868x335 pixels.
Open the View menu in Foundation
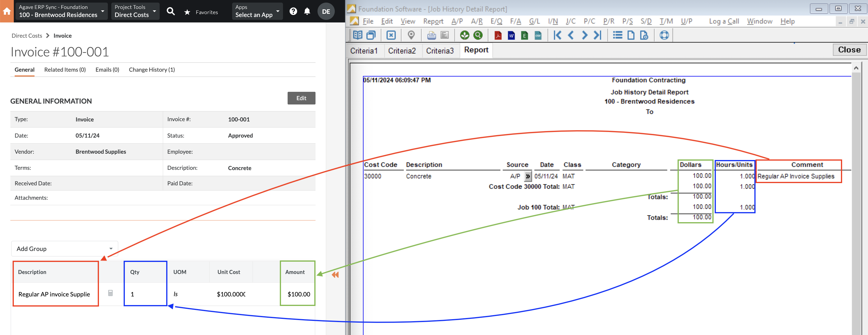pyautogui.click(x=408, y=21)
